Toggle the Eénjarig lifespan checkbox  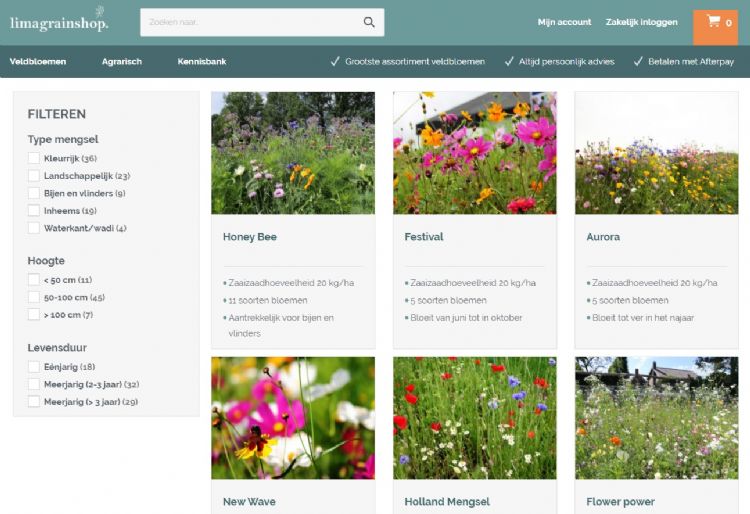[34, 367]
